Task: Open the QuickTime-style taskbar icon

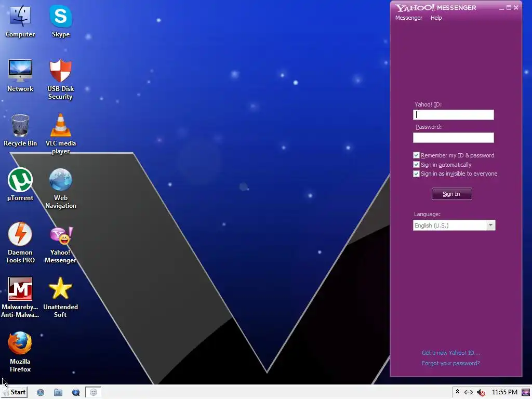Action: tap(76, 393)
